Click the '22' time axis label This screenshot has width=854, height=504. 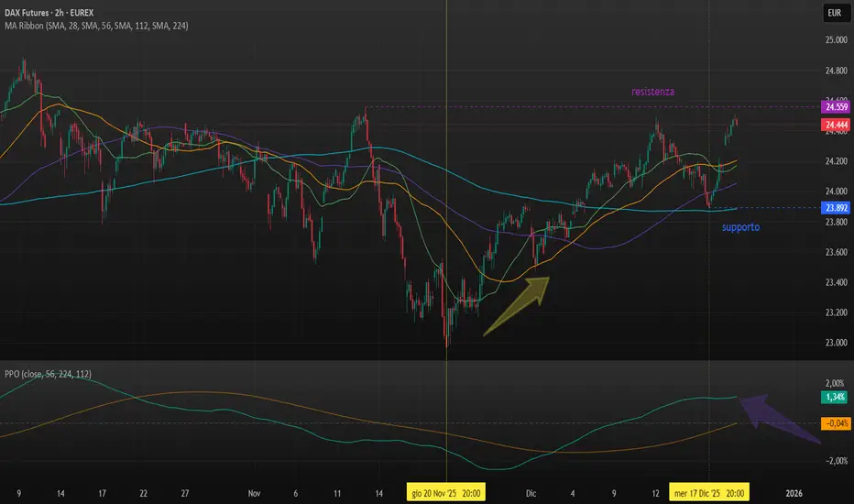(x=143, y=493)
